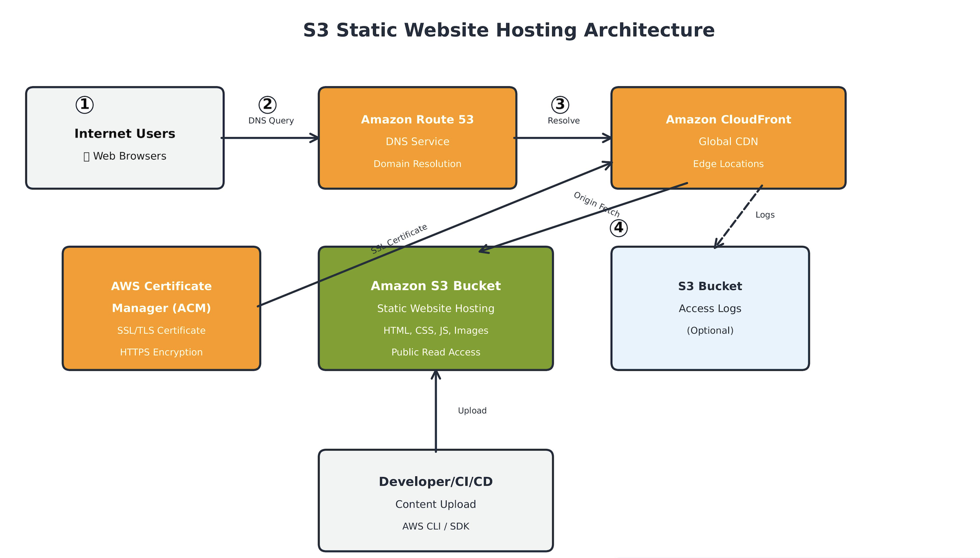980x558 pixels.
Task: Click the S3 Static Website Hosting Architecture title
Action: [x=508, y=30]
